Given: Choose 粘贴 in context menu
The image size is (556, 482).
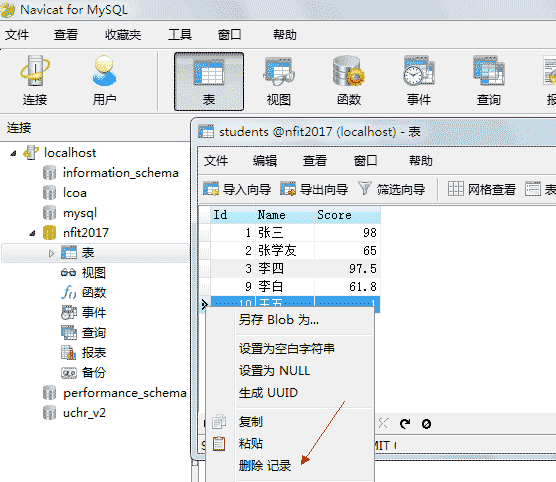Looking at the screenshot, I should [251, 443].
